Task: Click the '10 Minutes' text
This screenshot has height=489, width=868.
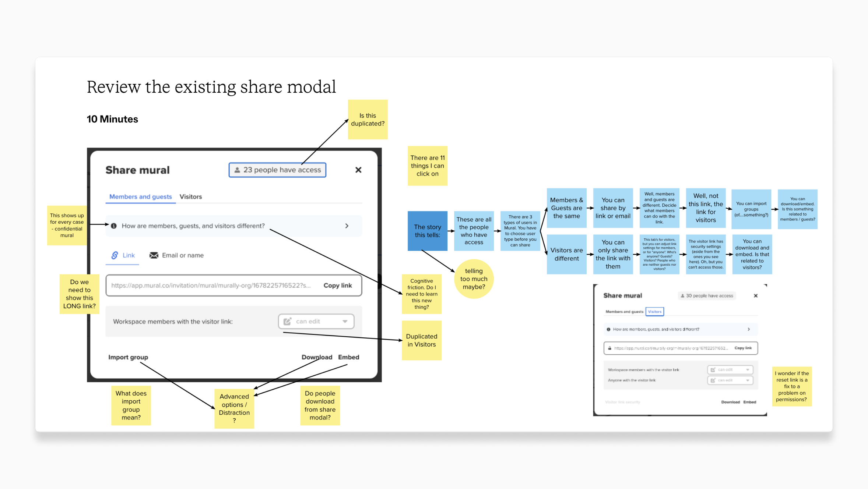Action: click(112, 119)
